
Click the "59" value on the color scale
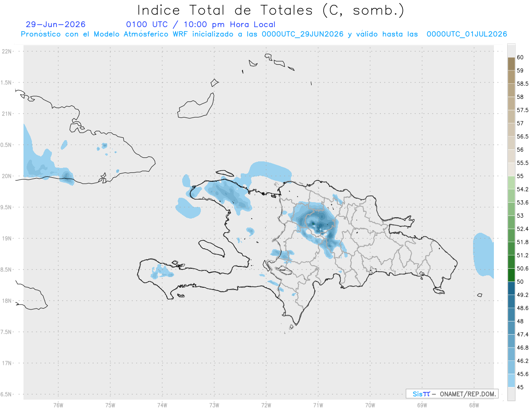(520, 70)
